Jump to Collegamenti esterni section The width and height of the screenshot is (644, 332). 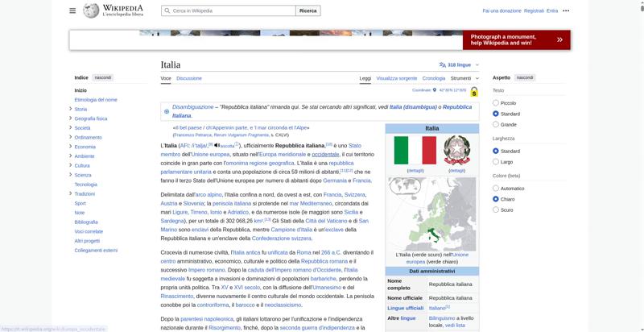(96, 251)
